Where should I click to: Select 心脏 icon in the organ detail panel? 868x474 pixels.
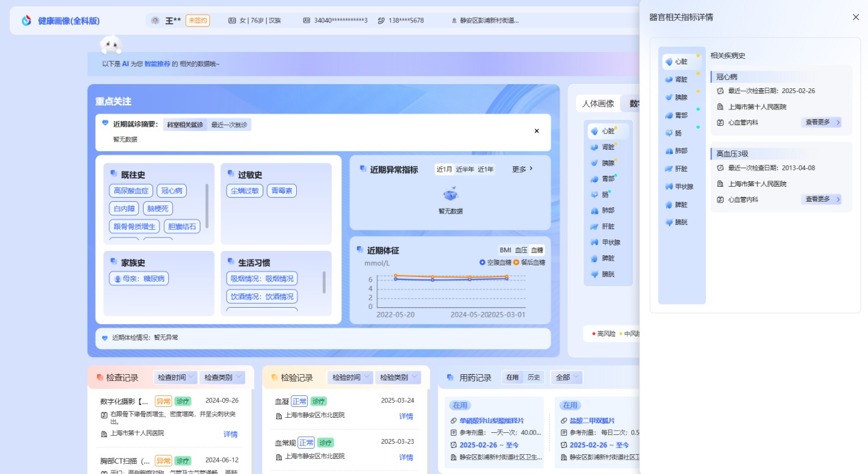click(670, 62)
